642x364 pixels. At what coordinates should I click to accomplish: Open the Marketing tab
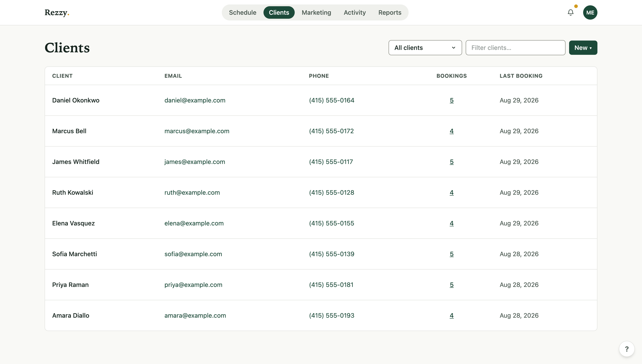[x=316, y=12]
